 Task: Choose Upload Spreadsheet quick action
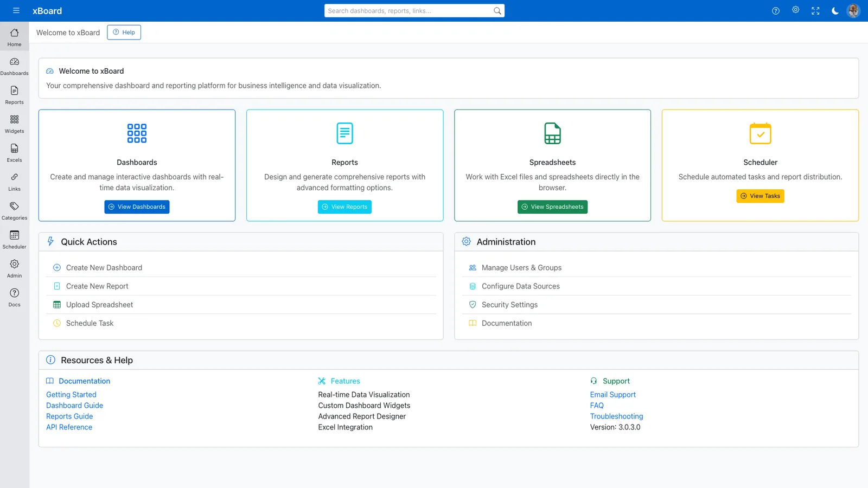point(241,305)
